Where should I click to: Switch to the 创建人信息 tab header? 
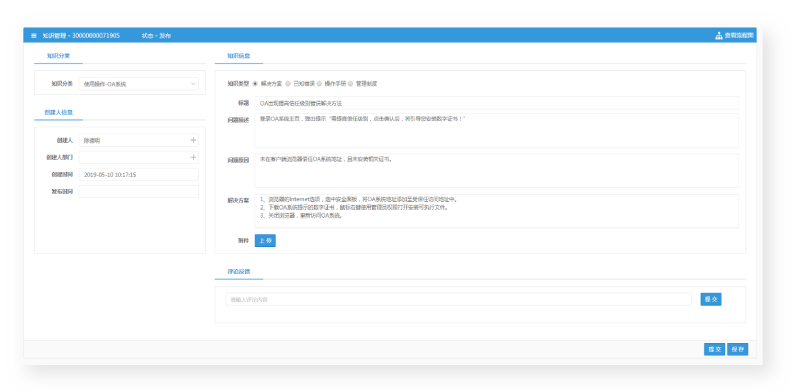58,112
